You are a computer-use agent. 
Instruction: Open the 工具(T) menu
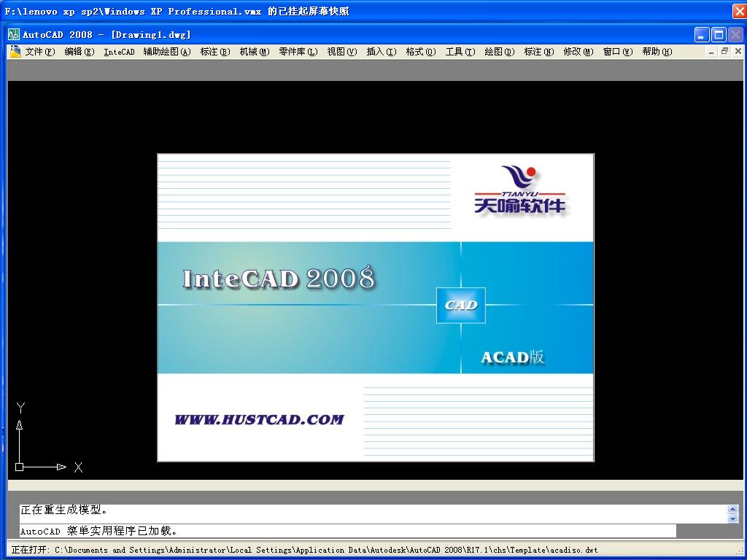460,52
